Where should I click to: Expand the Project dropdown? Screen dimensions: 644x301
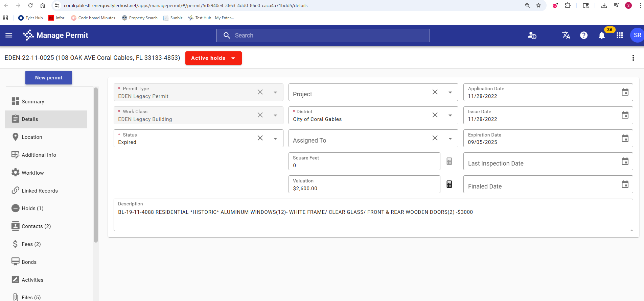coord(450,92)
